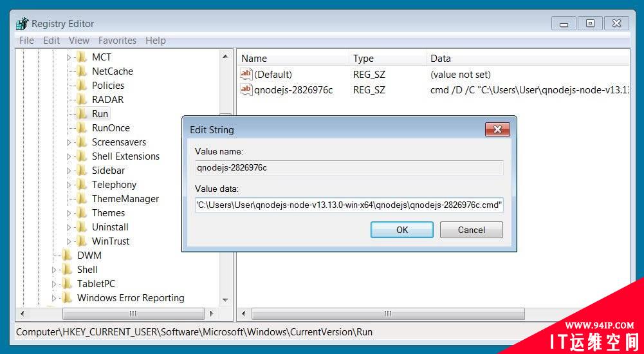Click tree pane scroll left arrow
This screenshot has width=644, height=354.
point(23,313)
